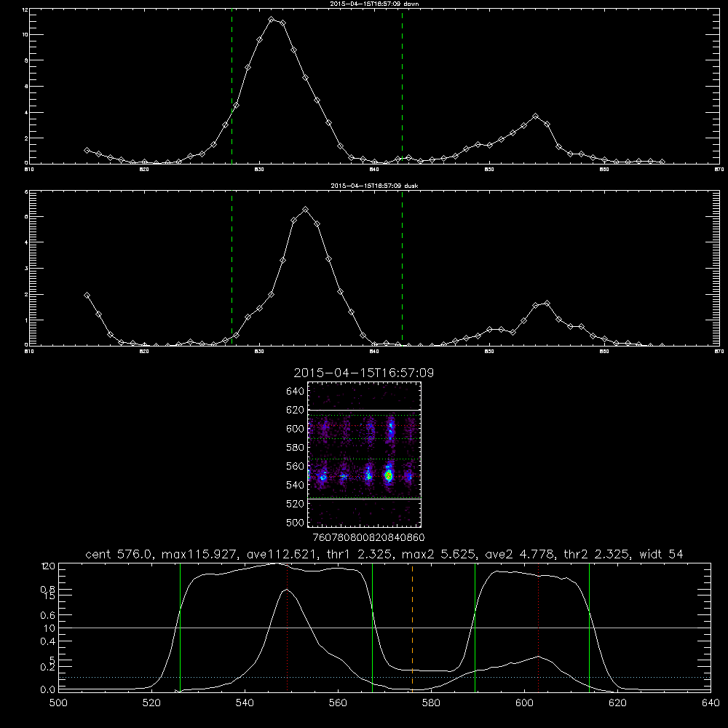Click the dusk plot title text

pyautogui.click(x=374, y=186)
